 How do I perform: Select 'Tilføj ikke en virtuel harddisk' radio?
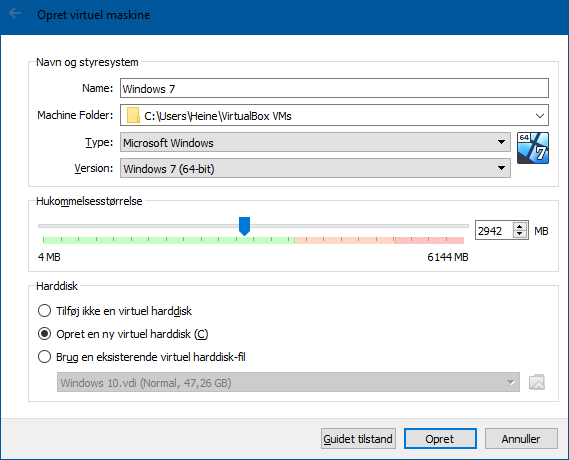[x=44, y=311]
